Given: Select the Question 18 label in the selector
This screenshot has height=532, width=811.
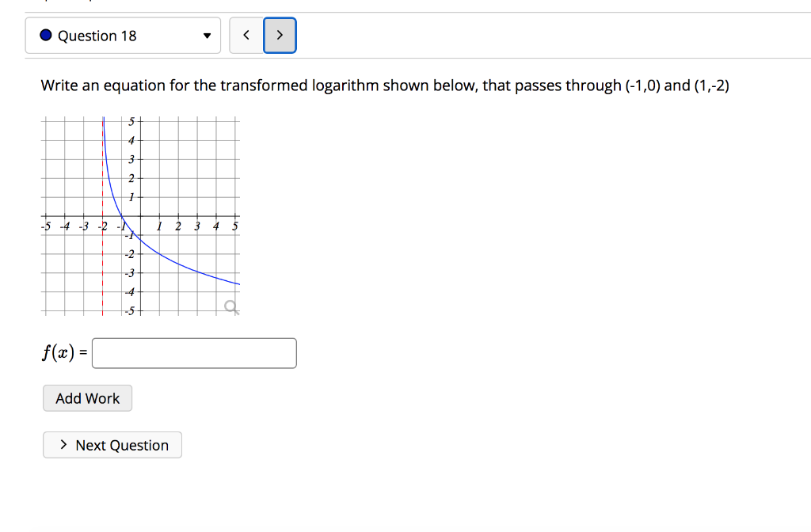Looking at the screenshot, I should [x=97, y=35].
